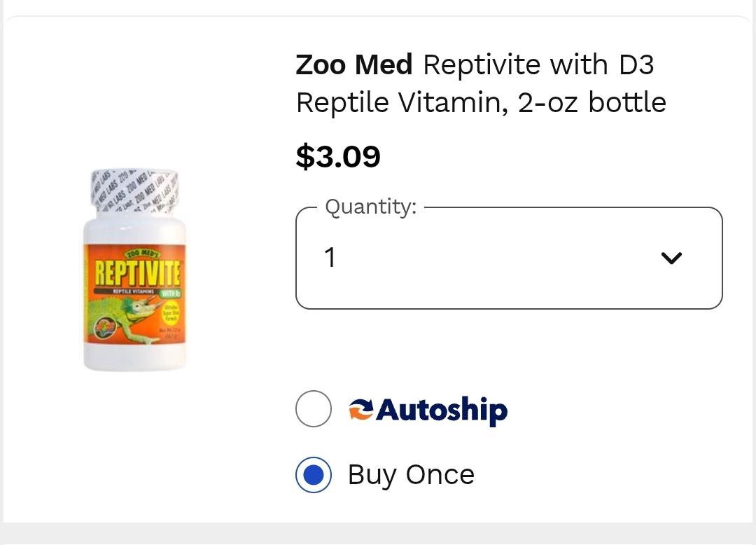The width and height of the screenshot is (756, 545).
Task: Open the Reptivite bottle product image
Action: coord(136,270)
